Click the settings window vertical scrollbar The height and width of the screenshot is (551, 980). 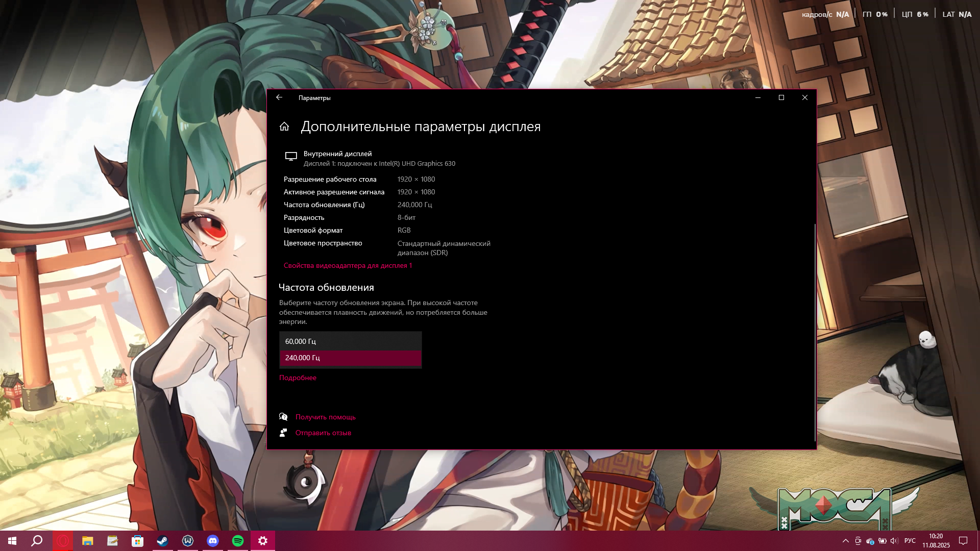click(x=815, y=332)
